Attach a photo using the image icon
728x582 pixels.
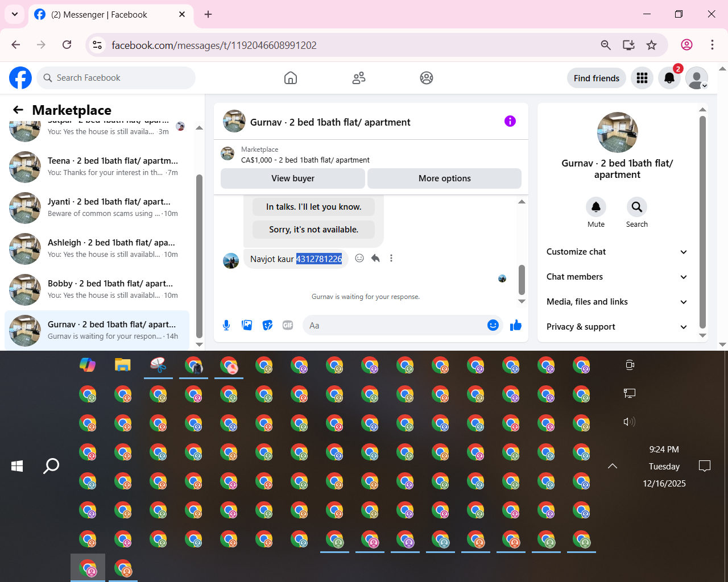pyautogui.click(x=247, y=325)
